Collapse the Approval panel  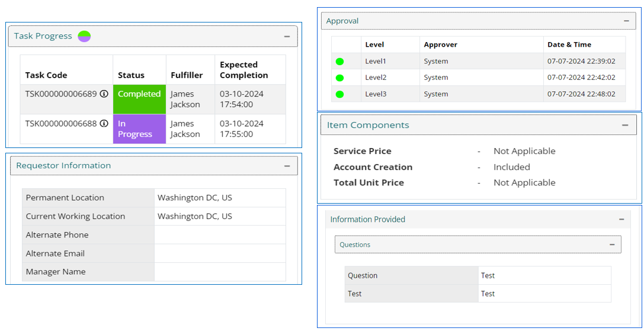coord(626,21)
